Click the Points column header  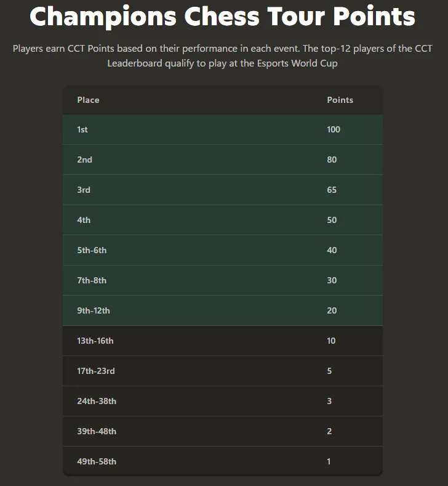[340, 100]
